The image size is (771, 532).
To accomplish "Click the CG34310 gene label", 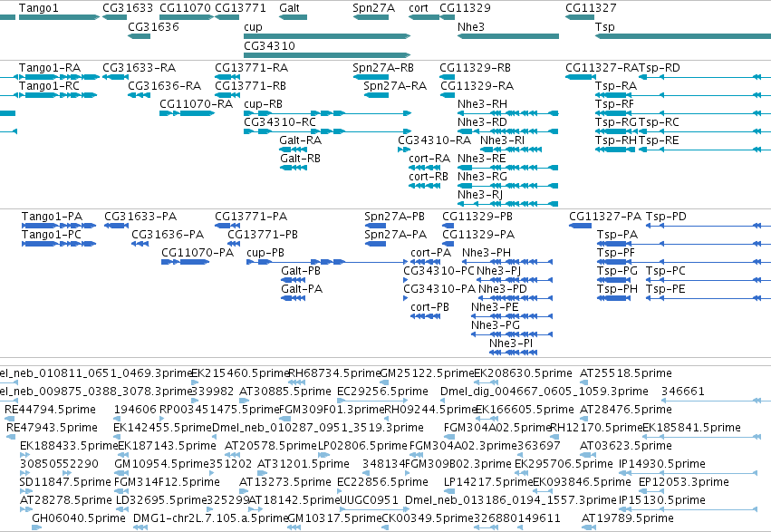I will point(269,45).
